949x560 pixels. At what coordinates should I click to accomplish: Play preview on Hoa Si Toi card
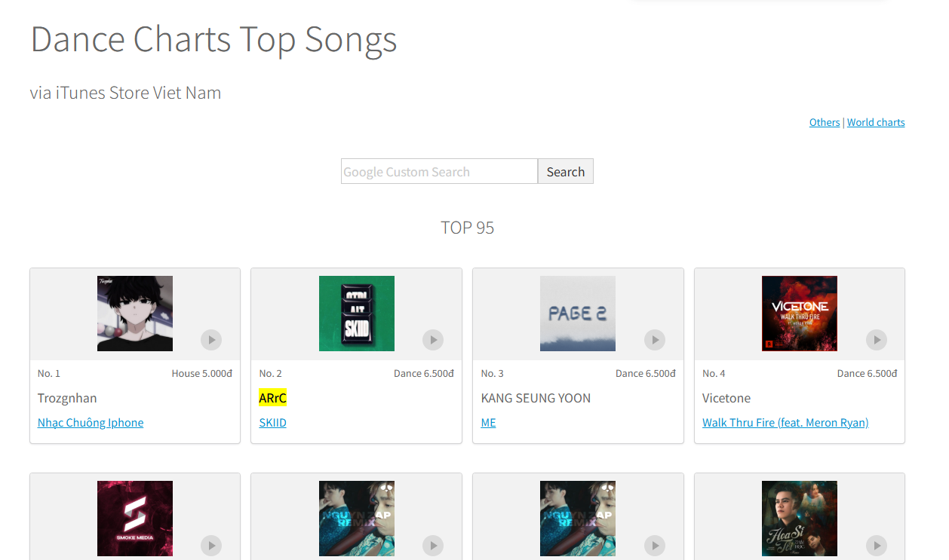877,545
